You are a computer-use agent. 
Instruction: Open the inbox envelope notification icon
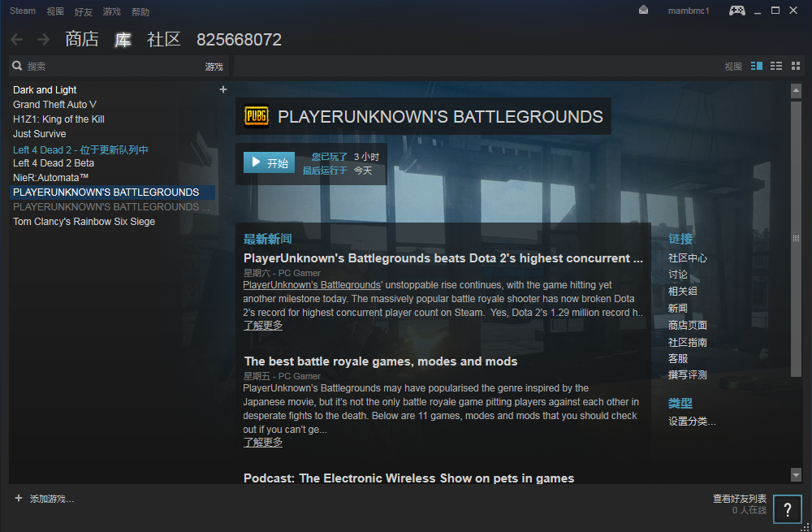[x=643, y=10]
